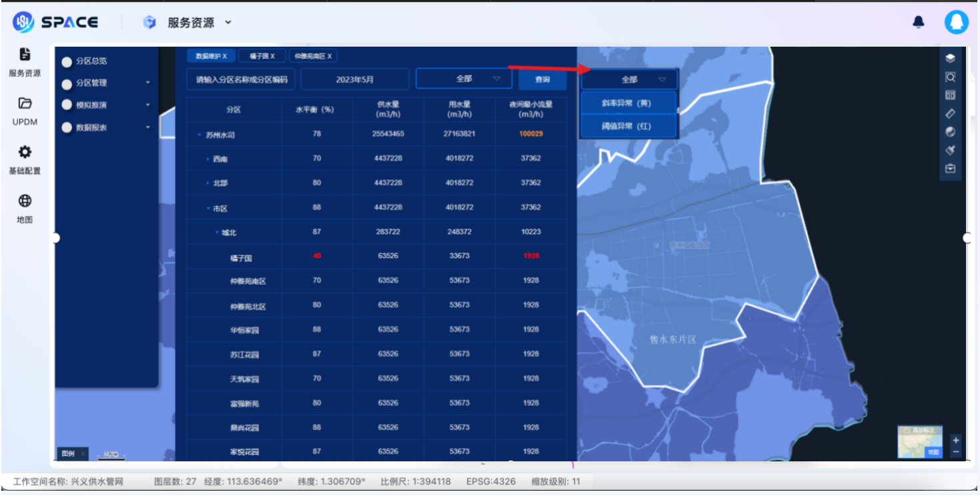This screenshot has height=496, width=980.
Task: Open the user avatar menu
Action: [956, 22]
